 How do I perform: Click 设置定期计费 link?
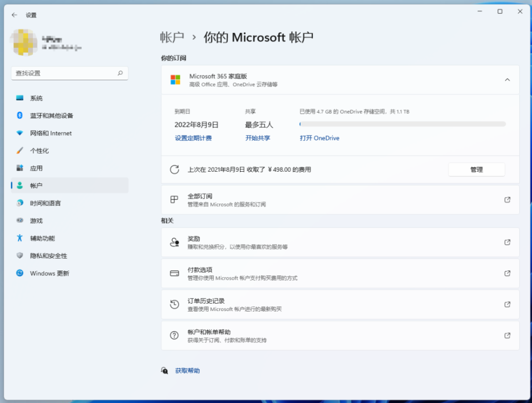point(193,138)
